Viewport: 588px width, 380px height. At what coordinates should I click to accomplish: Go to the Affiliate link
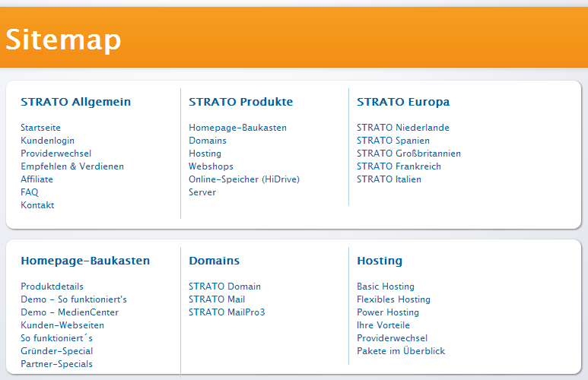point(37,179)
